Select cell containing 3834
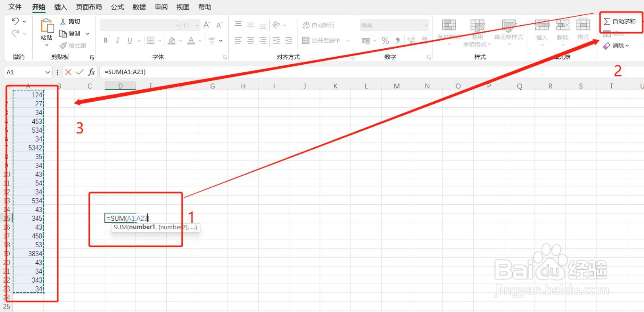644x312 pixels. click(x=28, y=254)
